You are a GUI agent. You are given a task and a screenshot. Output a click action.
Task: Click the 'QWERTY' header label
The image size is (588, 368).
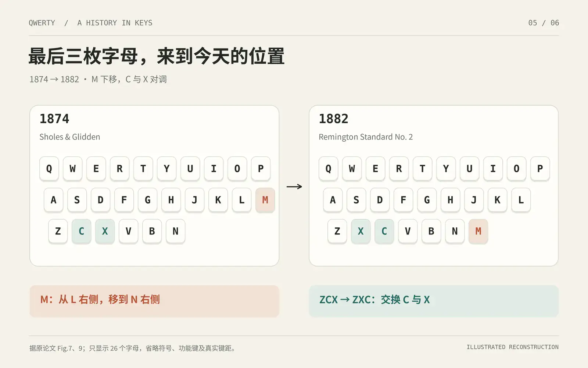click(42, 23)
